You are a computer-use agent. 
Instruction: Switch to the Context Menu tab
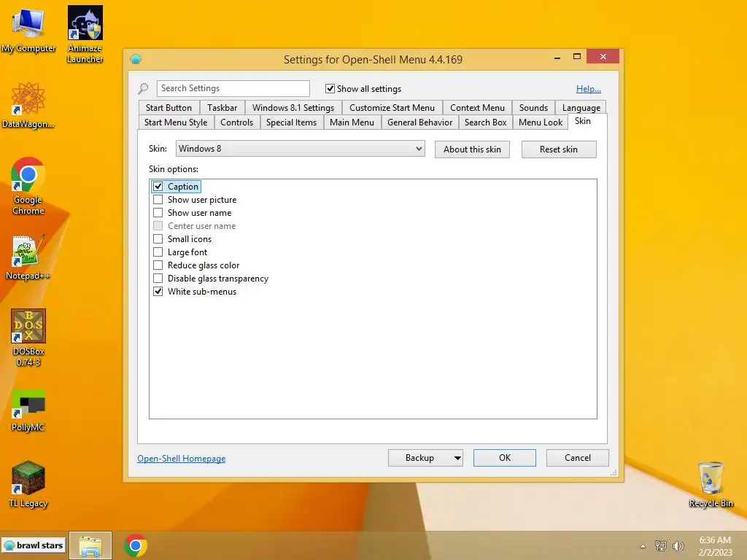pyautogui.click(x=477, y=108)
